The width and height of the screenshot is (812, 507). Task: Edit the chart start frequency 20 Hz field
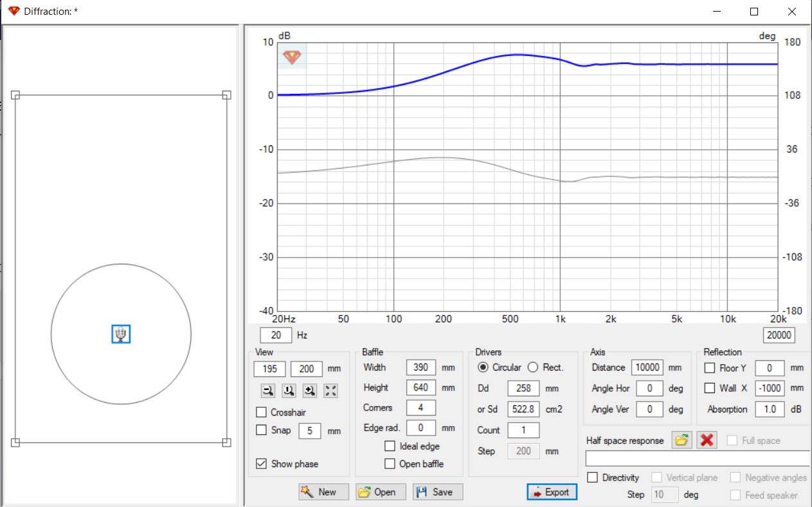[x=276, y=335]
